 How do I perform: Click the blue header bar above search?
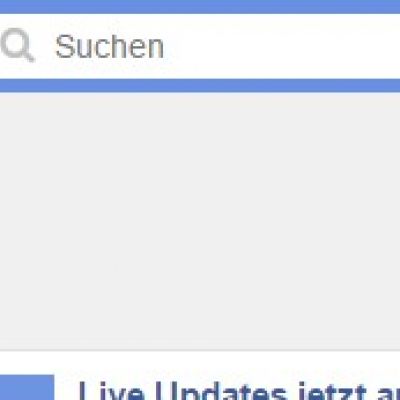point(200,7)
